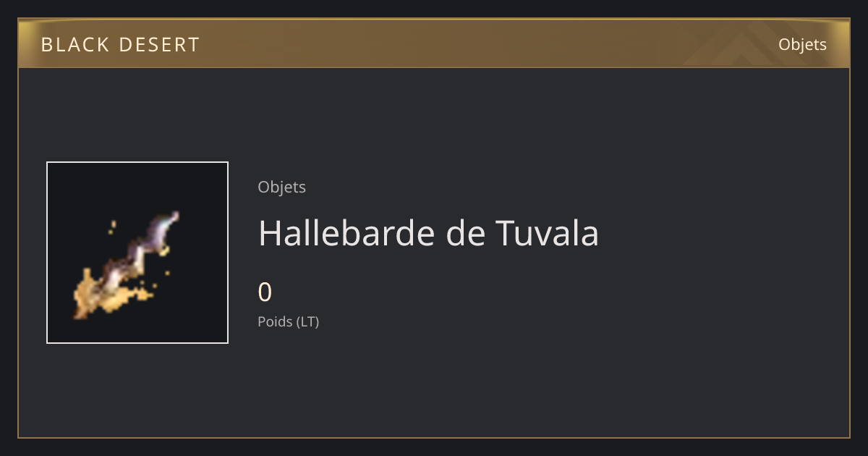The image size is (868, 456).
Task: Select the halberd weapon image thumbnail
Action: pos(137,253)
